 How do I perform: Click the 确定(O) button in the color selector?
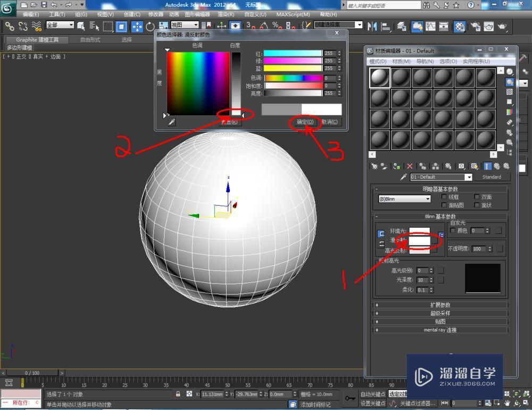(x=305, y=121)
